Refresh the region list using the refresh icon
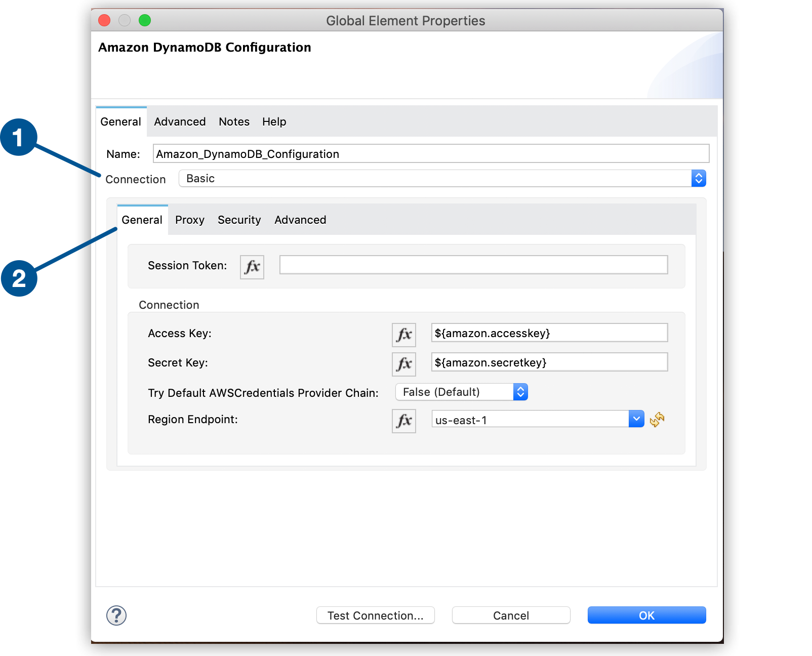Screen dimensions: 812x656 point(658,419)
